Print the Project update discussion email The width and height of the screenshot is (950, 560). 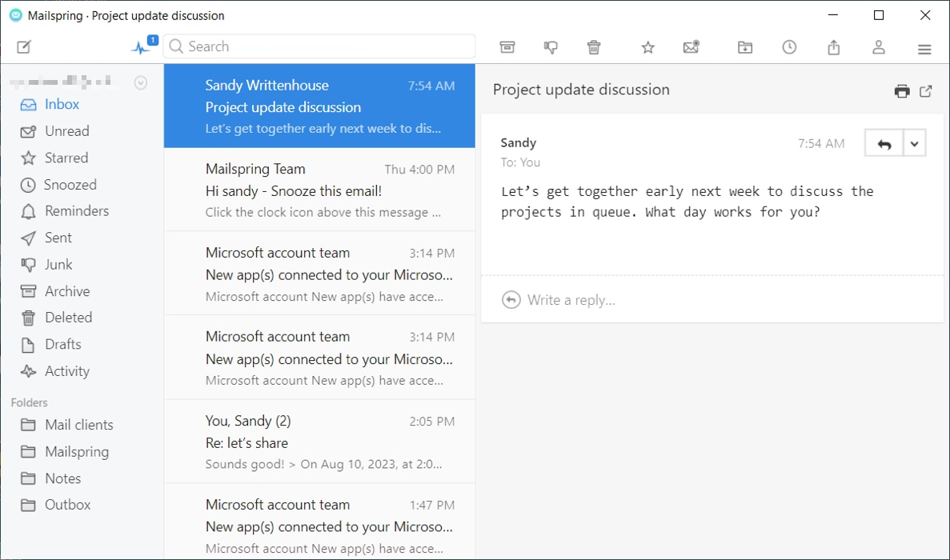(901, 90)
